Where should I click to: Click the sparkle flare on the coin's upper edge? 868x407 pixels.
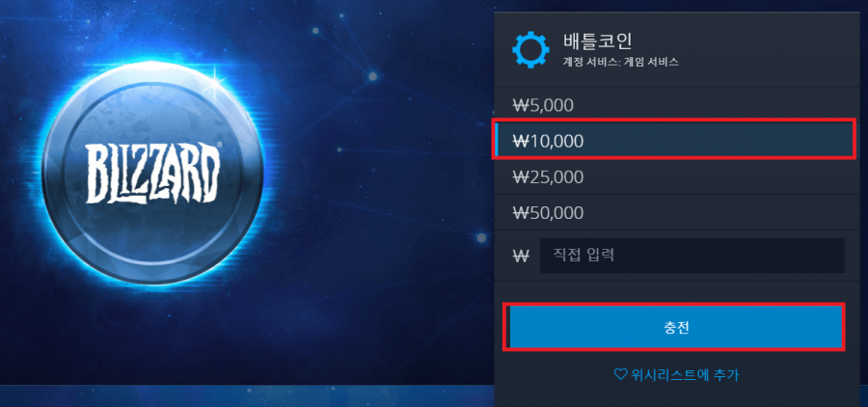point(213,85)
